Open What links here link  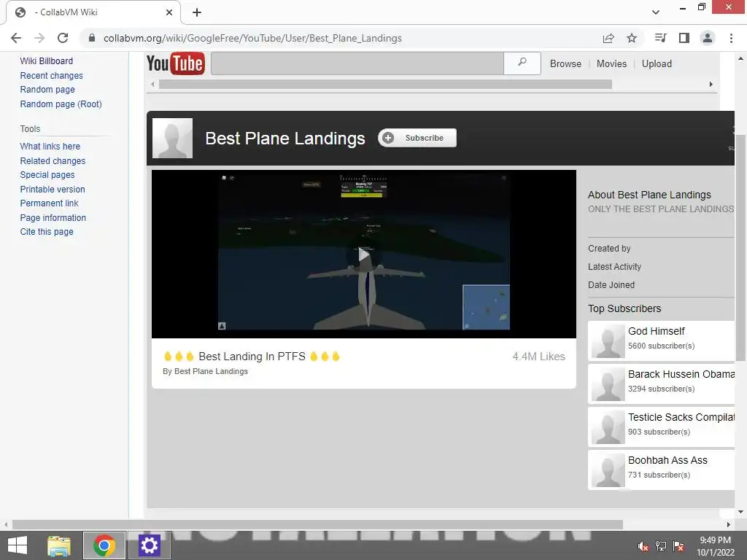point(50,146)
